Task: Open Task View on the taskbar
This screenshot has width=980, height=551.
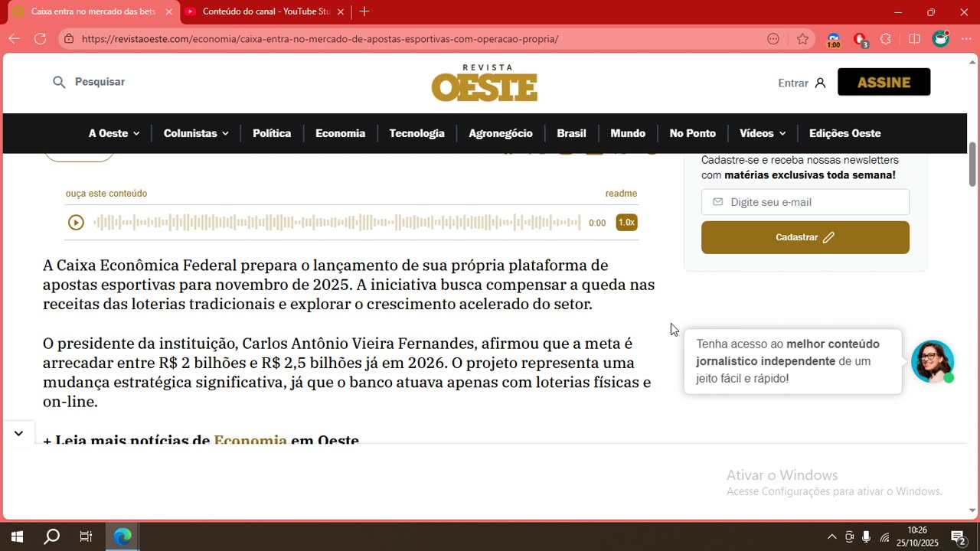Action: [x=86, y=536]
